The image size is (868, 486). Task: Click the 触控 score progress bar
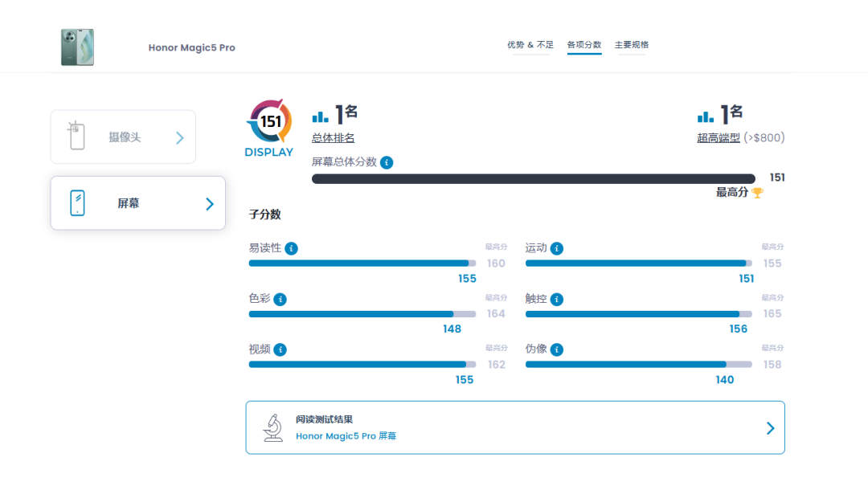[x=639, y=314]
